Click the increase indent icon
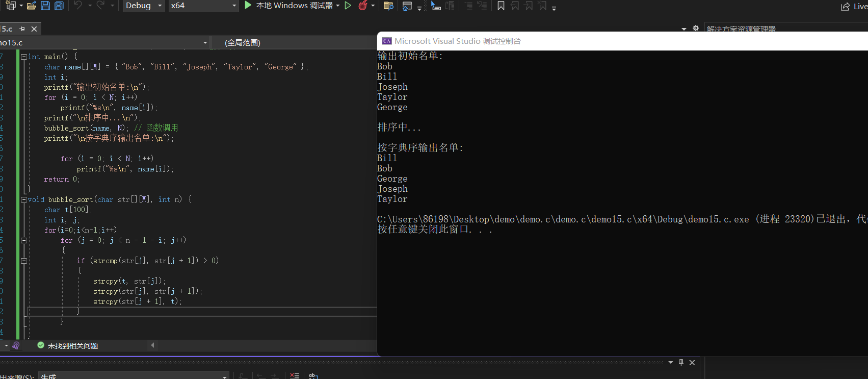Image resolution: width=868 pixels, height=379 pixels. coord(482,6)
